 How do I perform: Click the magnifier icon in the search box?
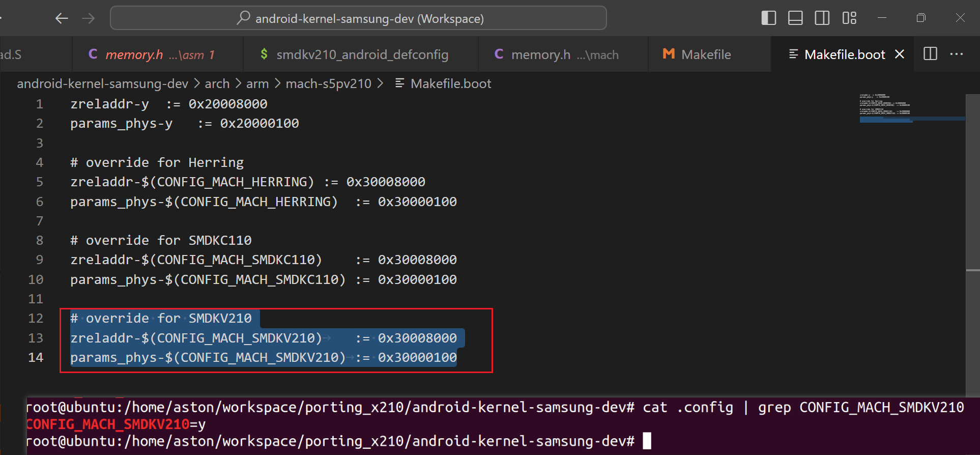pyautogui.click(x=243, y=18)
